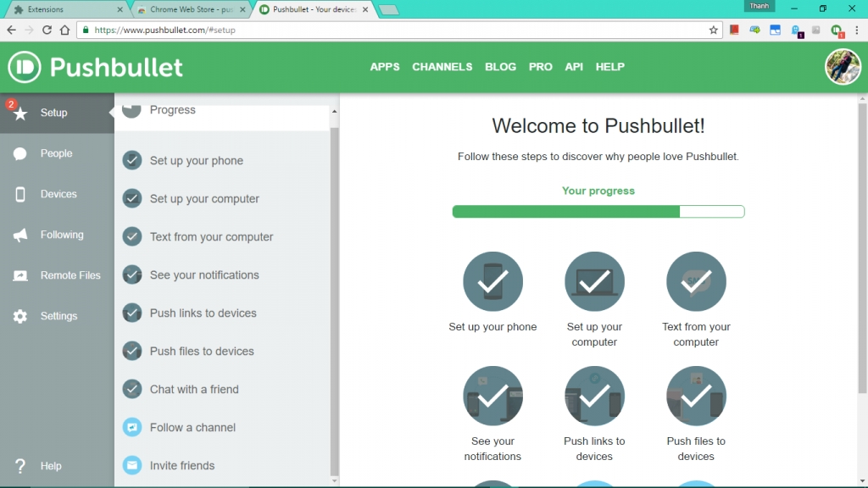Viewport: 868px width, 488px height.
Task: Click the Invite friends envelope icon
Action: tap(132, 465)
